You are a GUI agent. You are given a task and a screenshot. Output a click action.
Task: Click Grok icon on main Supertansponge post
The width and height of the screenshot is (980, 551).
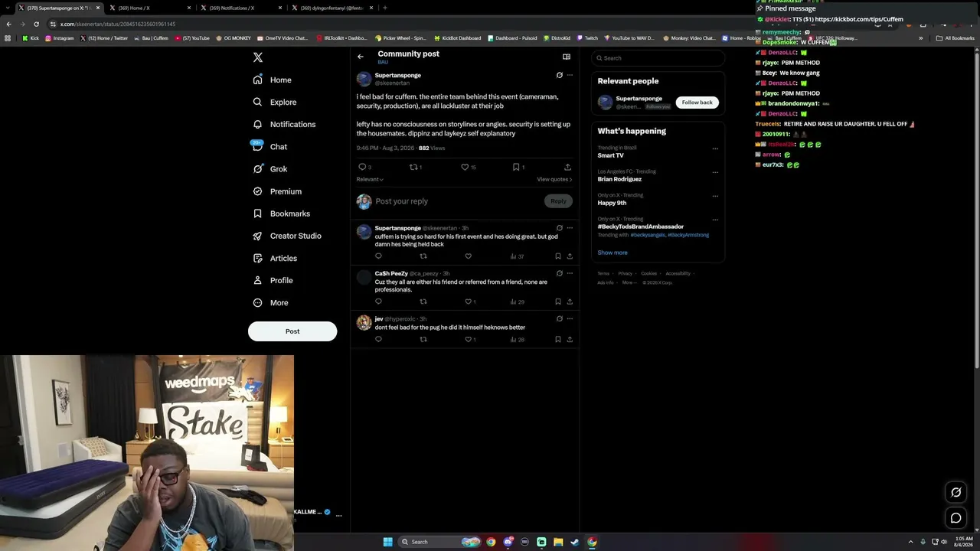[559, 75]
